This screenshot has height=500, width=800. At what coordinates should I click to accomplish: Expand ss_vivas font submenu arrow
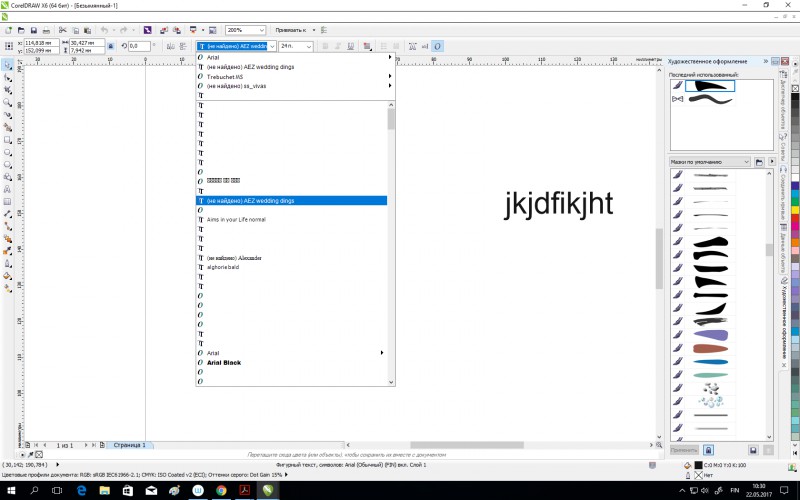point(390,86)
